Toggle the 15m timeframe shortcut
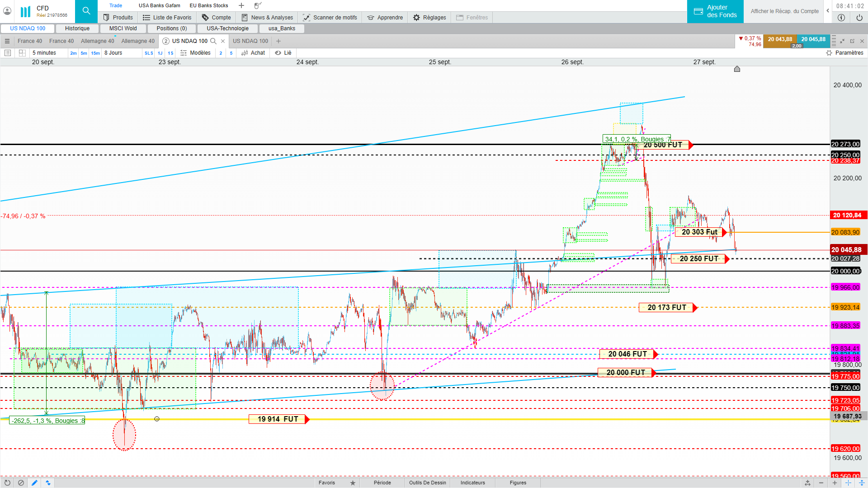Image resolution: width=868 pixels, height=488 pixels. coord(95,53)
